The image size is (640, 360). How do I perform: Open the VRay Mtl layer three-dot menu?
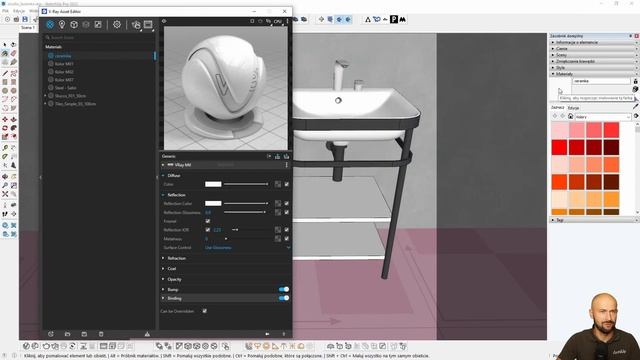tap(287, 165)
